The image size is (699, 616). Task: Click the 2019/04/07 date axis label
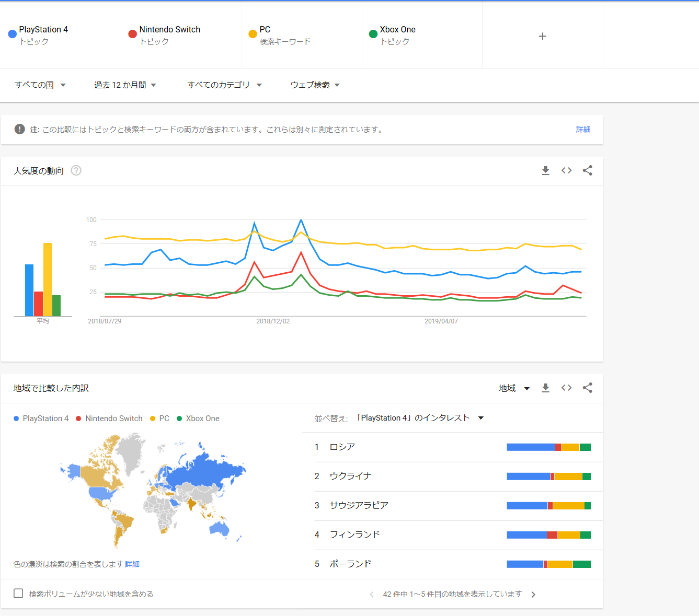[x=441, y=321]
